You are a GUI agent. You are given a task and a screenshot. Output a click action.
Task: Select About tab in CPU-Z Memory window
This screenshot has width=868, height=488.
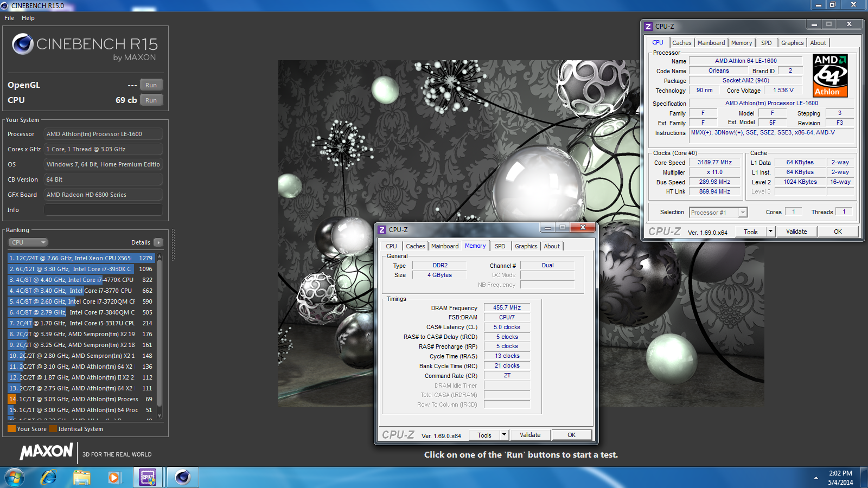pyautogui.click(x=552, y=246)
